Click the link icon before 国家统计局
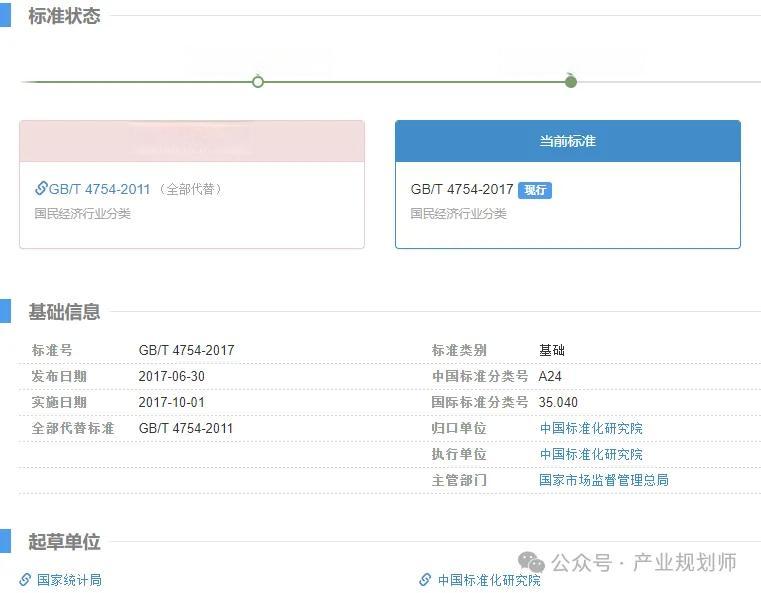 [25, 579]
